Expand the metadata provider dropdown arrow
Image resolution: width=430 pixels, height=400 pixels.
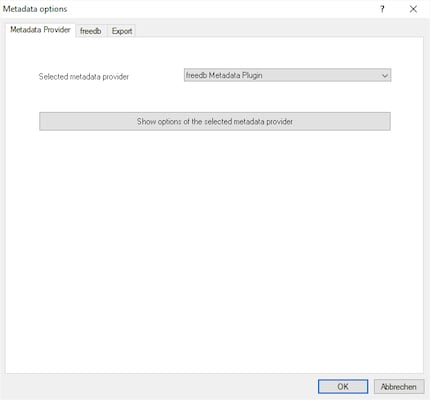(385, 76)
